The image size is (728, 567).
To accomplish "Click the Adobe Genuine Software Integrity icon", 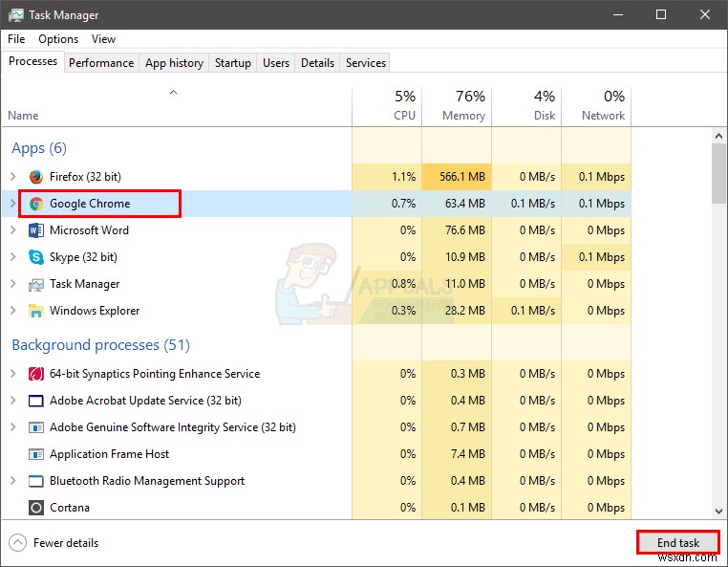I will point(35,427).
